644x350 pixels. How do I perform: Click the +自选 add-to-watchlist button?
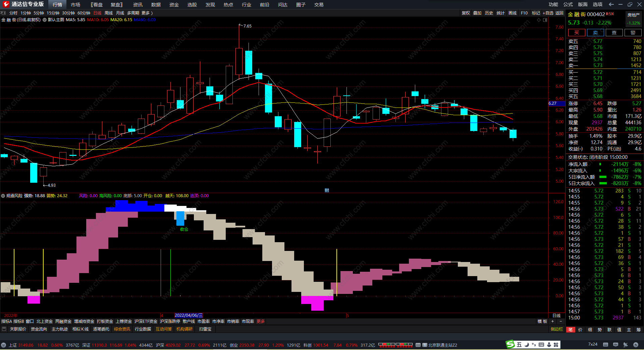point(548,13)
